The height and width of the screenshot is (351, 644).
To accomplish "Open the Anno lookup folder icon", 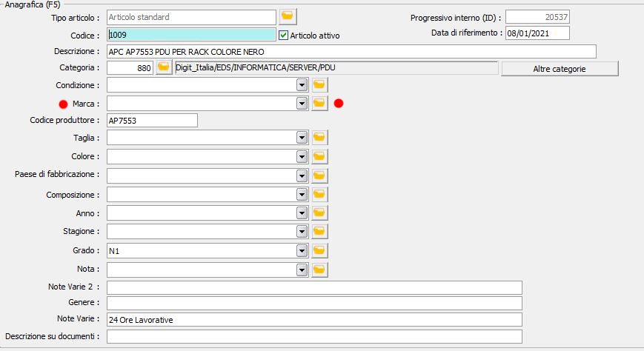I will (x=319, y=213).
